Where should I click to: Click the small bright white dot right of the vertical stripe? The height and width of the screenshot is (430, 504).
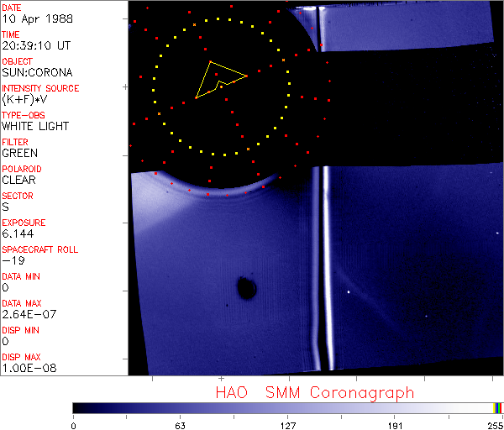(349, 292)
